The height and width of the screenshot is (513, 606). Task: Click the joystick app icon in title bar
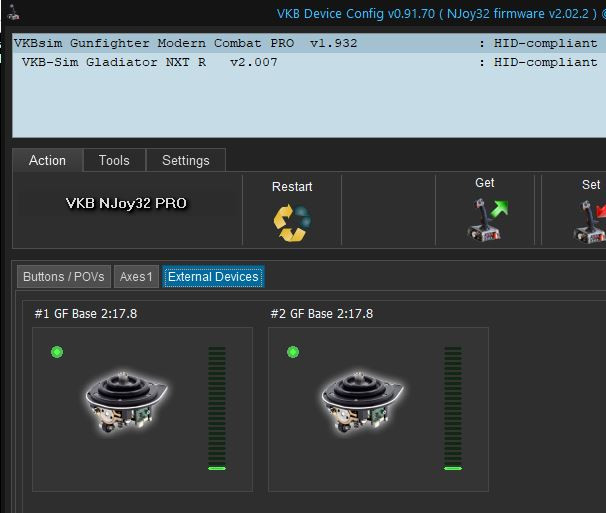click(x=14, y=12)
